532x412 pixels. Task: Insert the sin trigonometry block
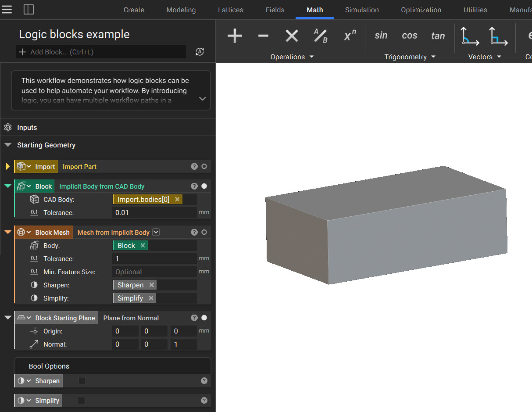point(381,36)
